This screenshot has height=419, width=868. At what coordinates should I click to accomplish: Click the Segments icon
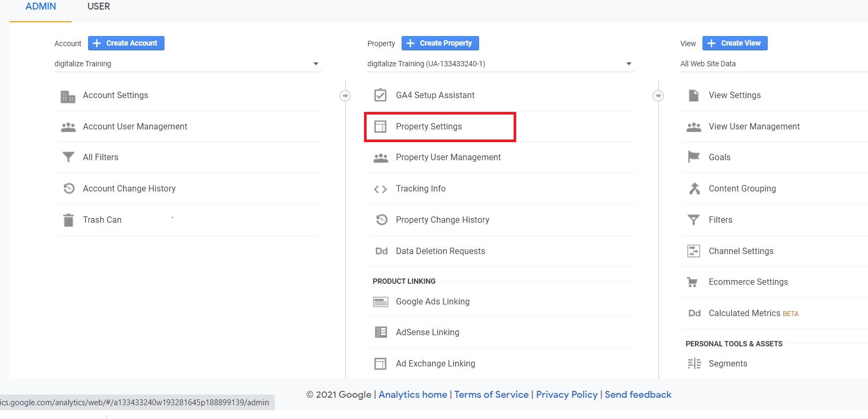pos(694,364)
